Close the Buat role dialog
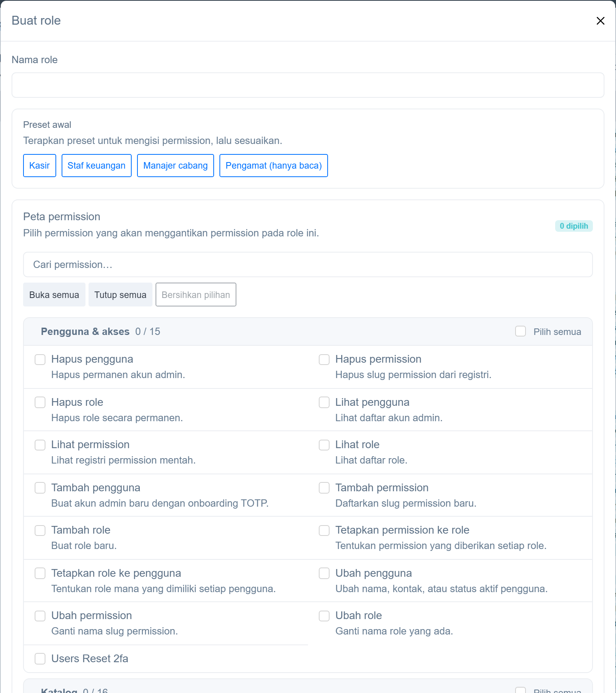Screen dimensions: 616x693 600,21
